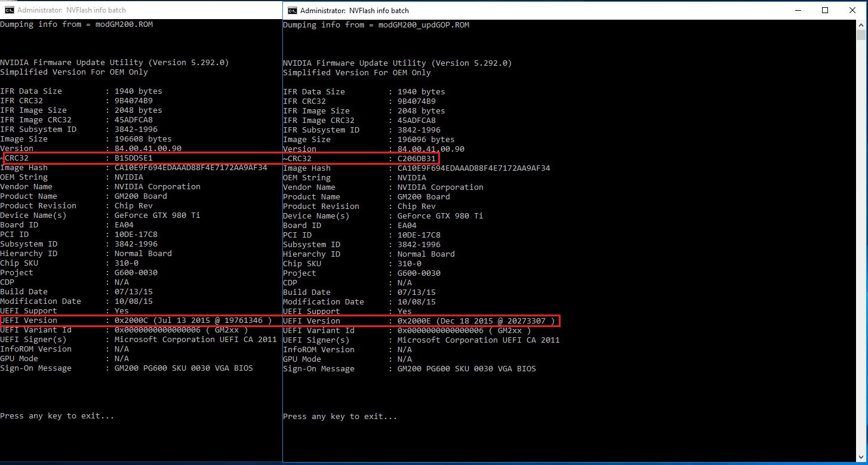The image size is (868, 465).
Task: Click IFR CRC32 value 9B4074B9 in updGOP window
Action: 417,101
